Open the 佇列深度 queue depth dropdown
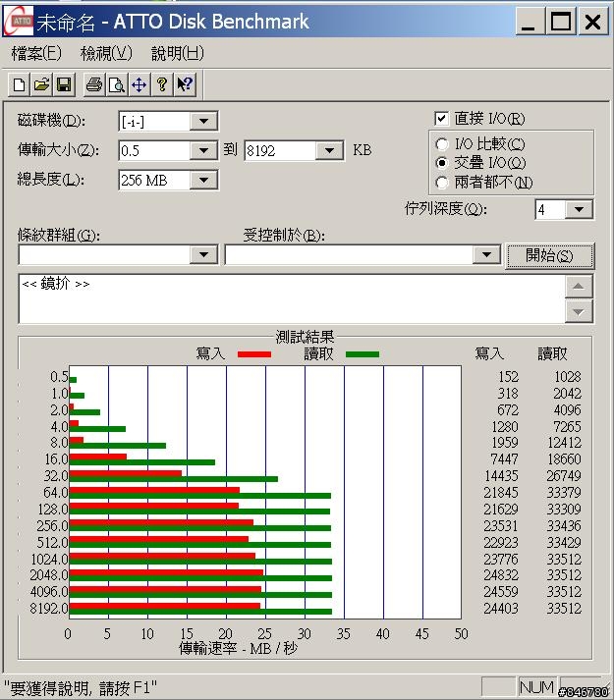 [580, 209]
